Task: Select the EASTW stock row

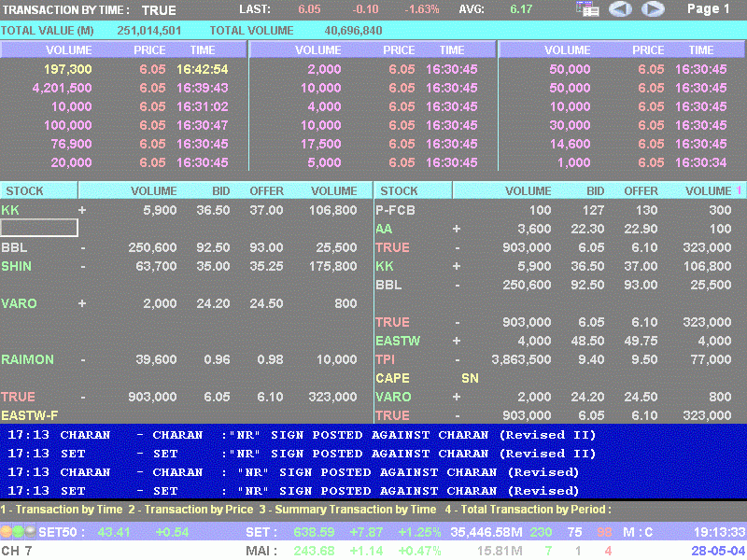Action: 560,341
